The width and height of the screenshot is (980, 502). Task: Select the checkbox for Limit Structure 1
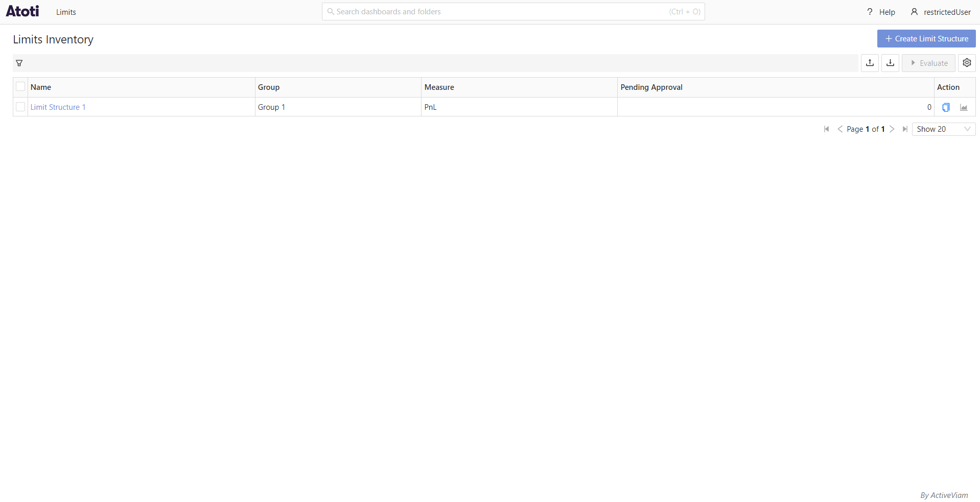[x=20, y=107]
